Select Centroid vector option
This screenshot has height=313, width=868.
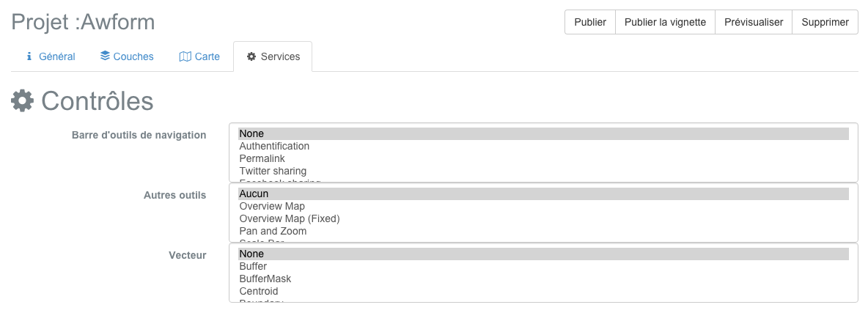click(544, 291)
